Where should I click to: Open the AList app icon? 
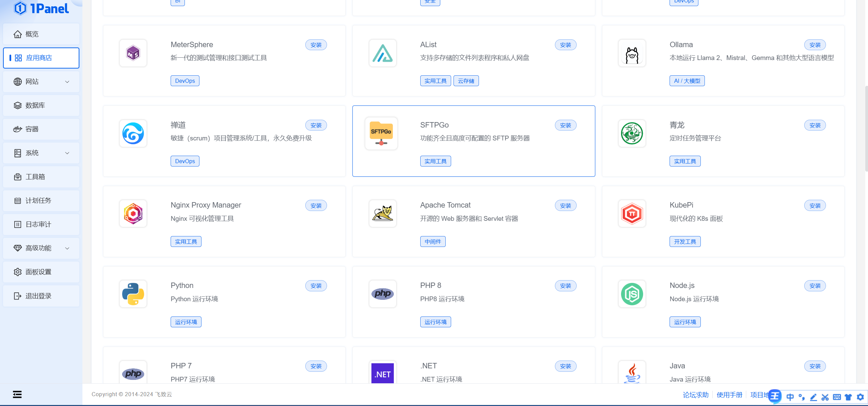[383, 53]
